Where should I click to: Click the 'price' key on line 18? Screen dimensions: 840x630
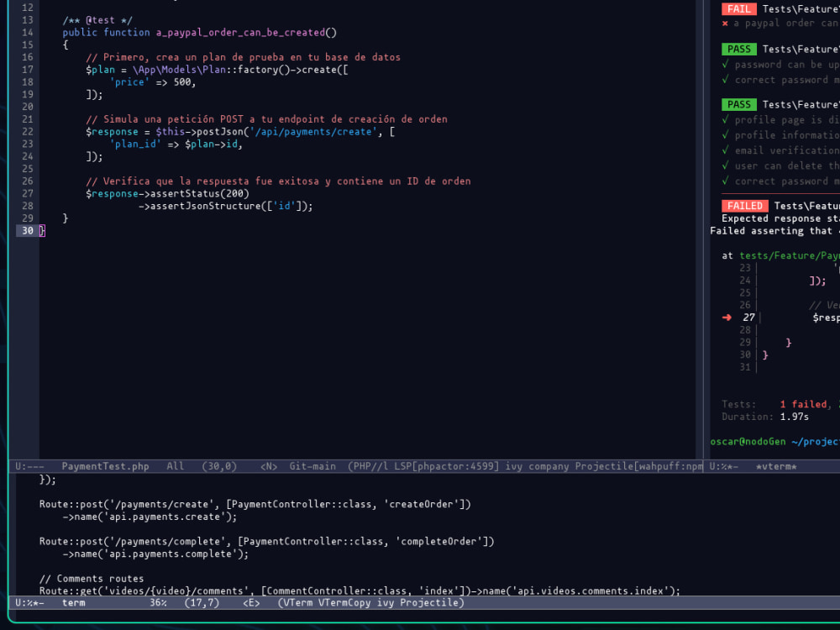pos(129,81)
